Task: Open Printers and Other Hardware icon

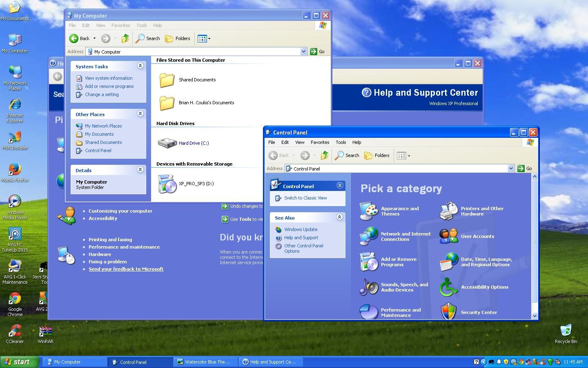Action: [x=449, y=211]
